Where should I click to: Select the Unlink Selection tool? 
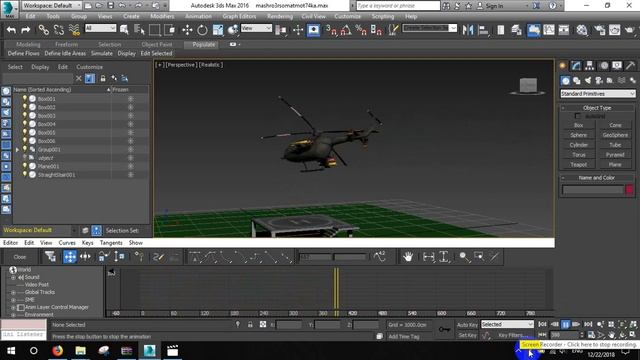tap(59, 30)
